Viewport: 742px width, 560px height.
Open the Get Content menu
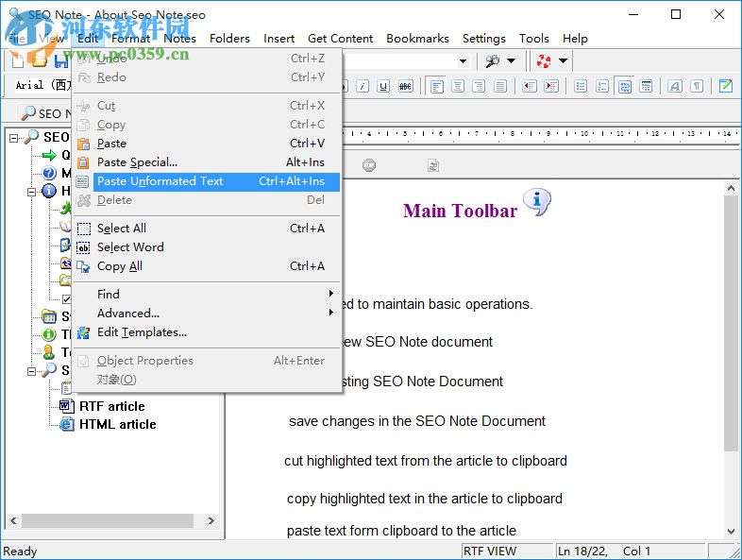point(340,39)
